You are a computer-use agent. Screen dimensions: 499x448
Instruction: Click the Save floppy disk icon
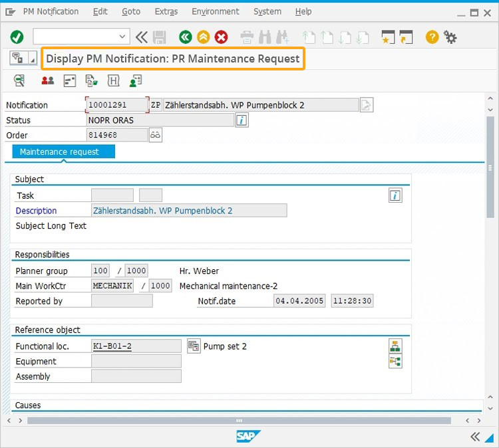160,37
